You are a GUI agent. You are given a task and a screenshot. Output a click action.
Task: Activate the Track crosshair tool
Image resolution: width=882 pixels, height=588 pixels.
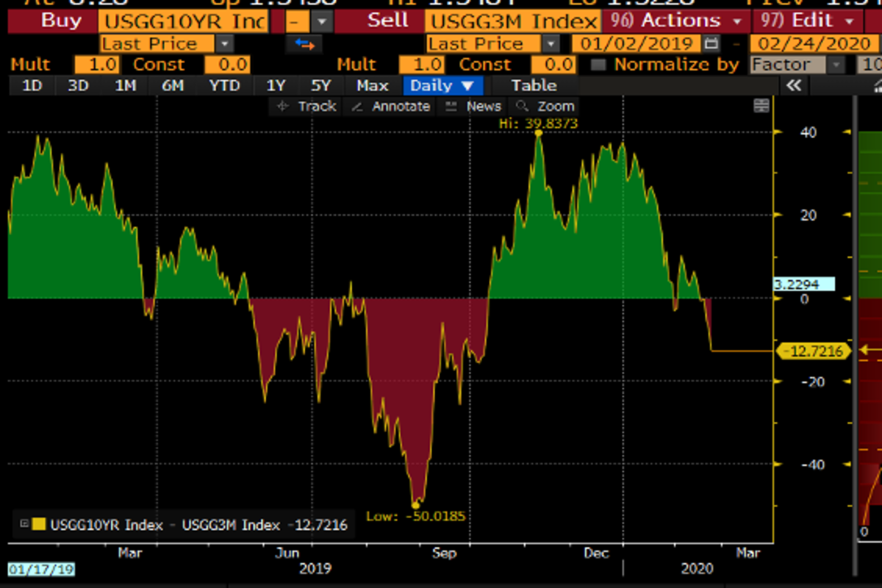pos(306,107)
